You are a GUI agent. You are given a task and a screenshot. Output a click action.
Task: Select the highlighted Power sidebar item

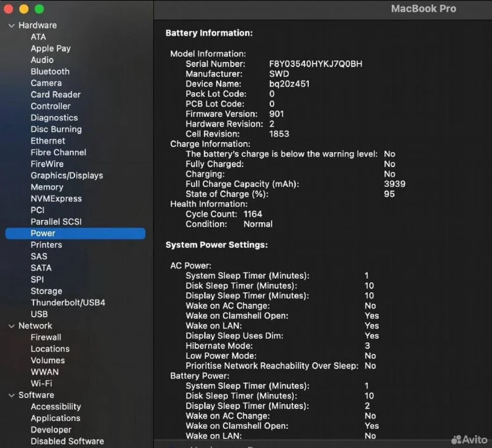(x=43, y=233)
